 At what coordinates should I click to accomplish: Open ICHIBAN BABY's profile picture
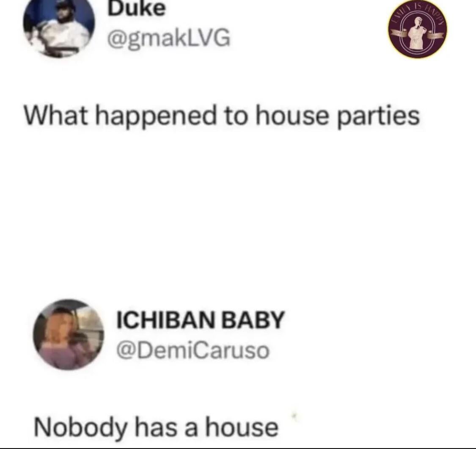pyautogui.click(x=69, y=334)
